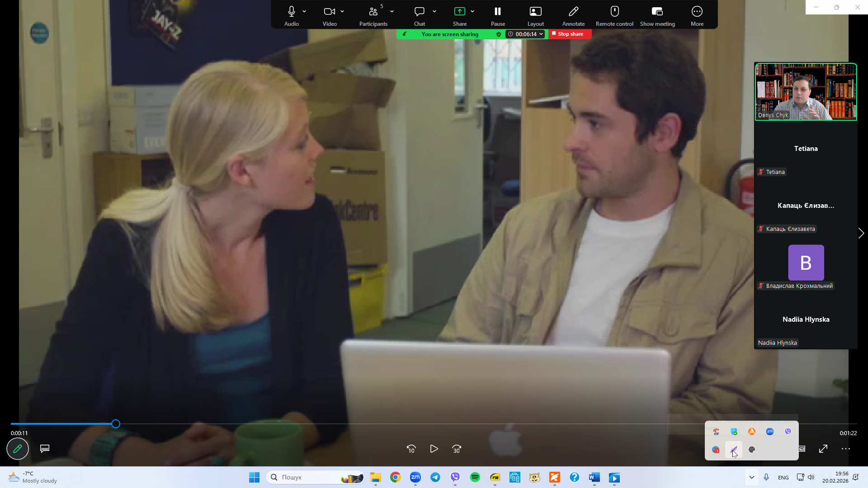Skip back 10 seconds in the video
This screenshot has width=868, height=488.
[x=411, y=449]
